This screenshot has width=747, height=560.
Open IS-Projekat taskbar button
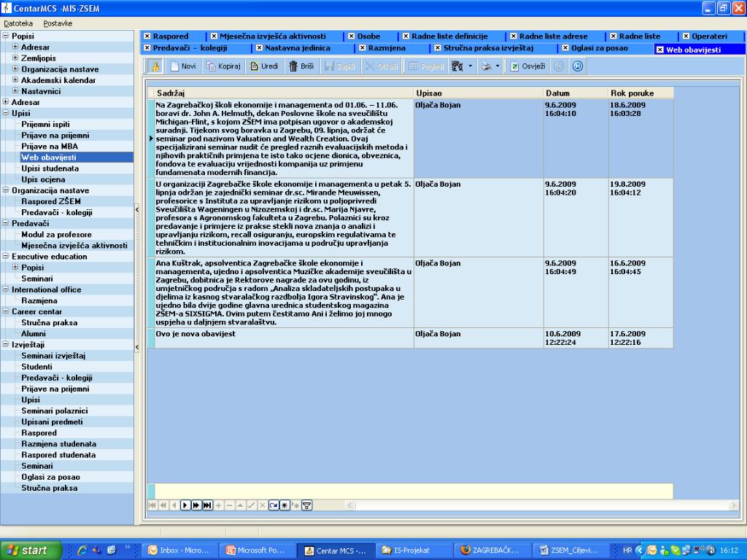tap(414, 551)
